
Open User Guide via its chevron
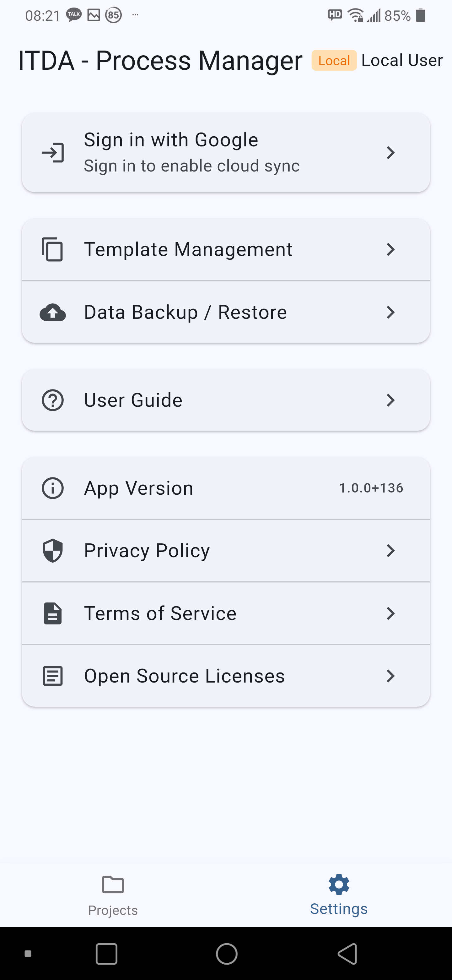tap(390, 400)
